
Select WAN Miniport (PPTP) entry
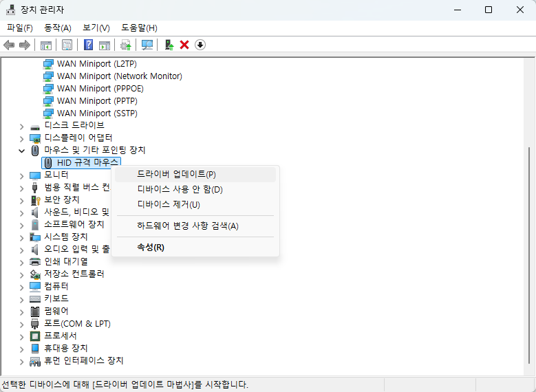(x=97, y=101)
